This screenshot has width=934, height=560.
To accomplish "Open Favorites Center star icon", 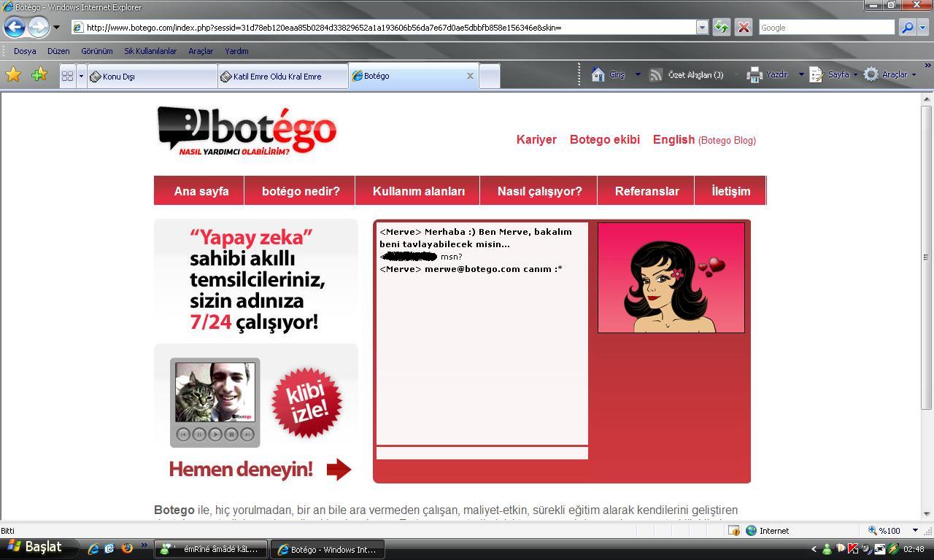I will point(13,74).
